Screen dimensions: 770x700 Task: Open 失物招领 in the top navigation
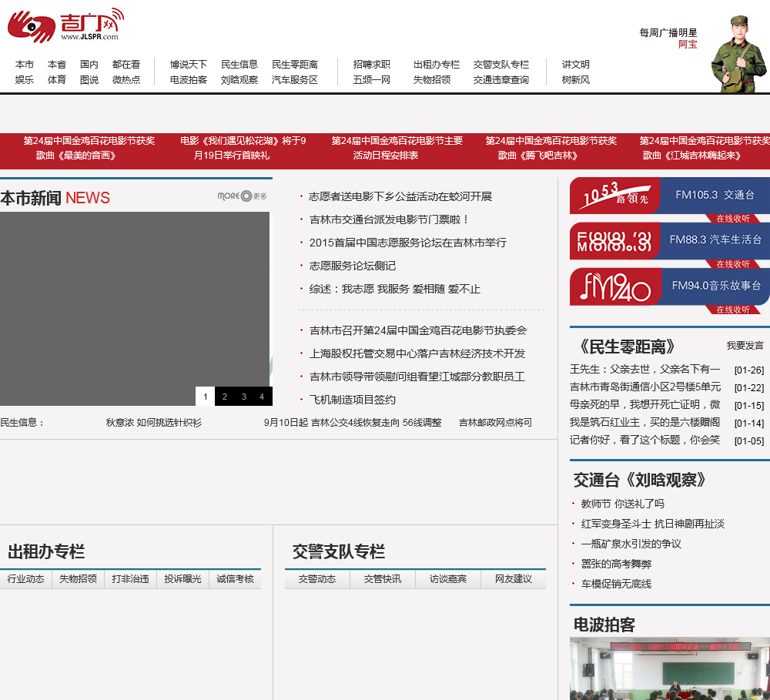point(432,79)
